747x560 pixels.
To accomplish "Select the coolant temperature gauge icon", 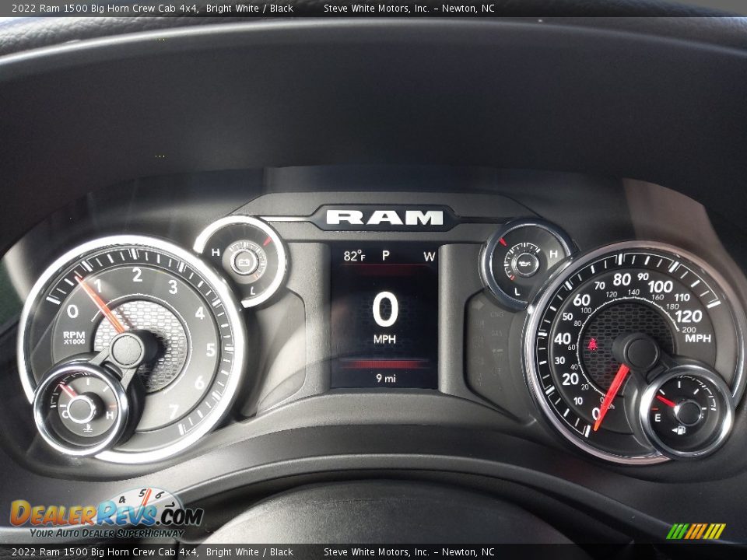I will [88, 428].
